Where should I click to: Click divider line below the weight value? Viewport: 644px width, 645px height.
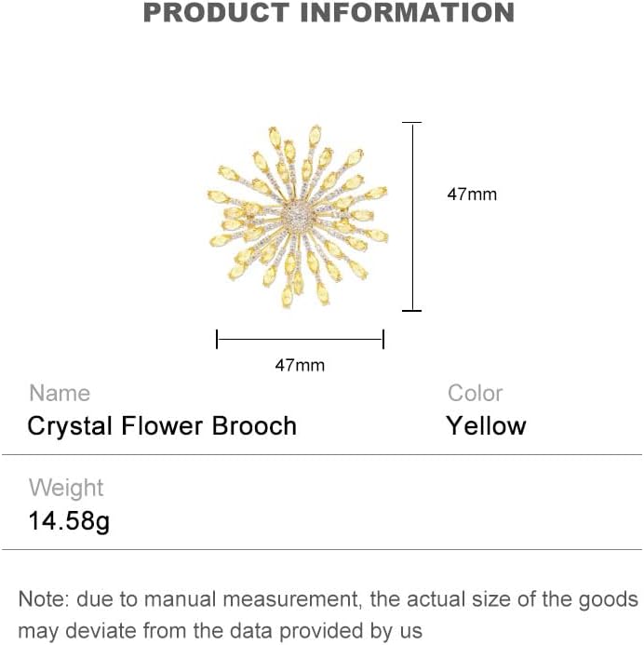[322, 550]
